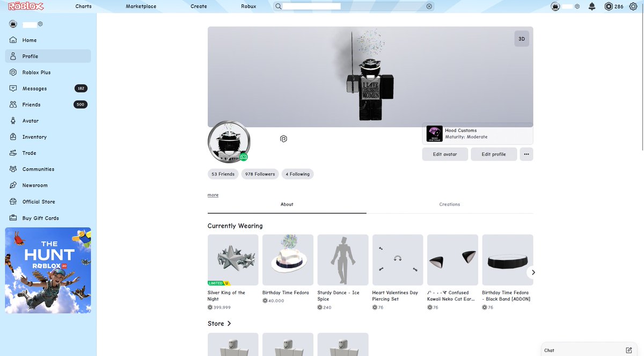This screenshot has width=644, height=356.
Task: Open the Inventory sidebar icon
Action: click(13, 137)
